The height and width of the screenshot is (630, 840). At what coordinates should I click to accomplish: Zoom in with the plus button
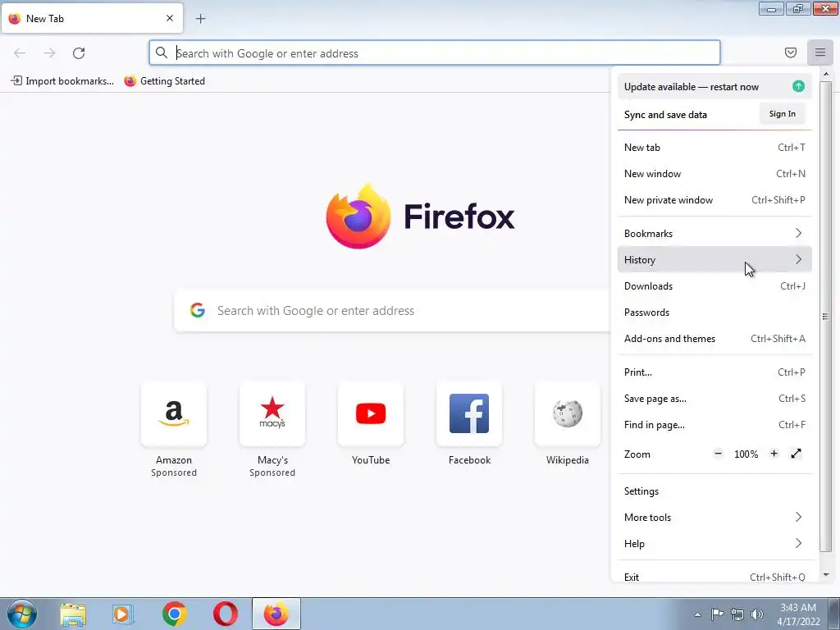[774, 454]
